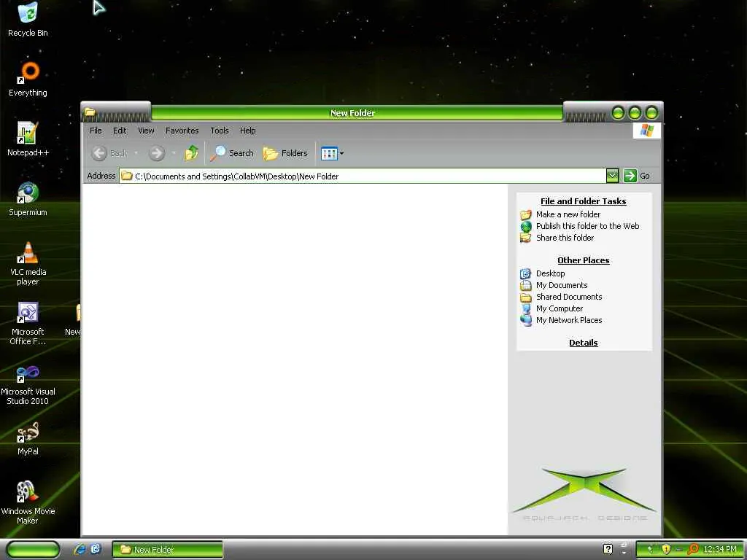Image resolution: width=747 pixels, height=560 pixels.
Task: Open the Notepad++ desktop shortcut
Action: [x=28, y=139]
